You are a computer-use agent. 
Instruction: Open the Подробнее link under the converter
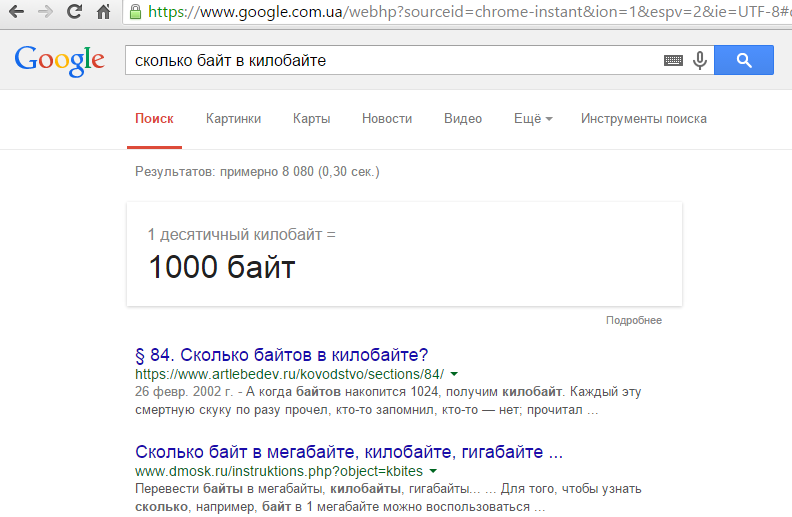[x=634, y=320]
